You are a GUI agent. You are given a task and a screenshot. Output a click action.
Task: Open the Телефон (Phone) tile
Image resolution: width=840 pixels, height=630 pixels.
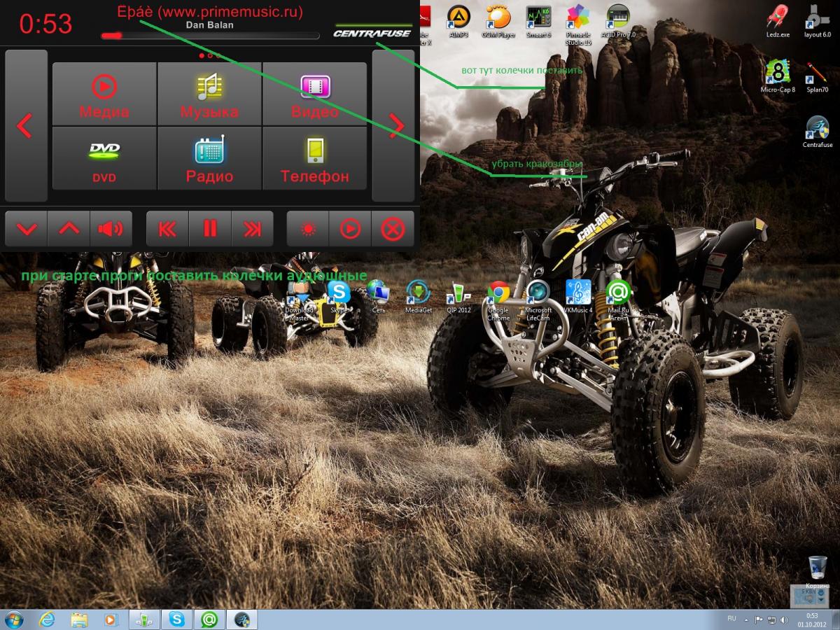click(x=314, y=158)
